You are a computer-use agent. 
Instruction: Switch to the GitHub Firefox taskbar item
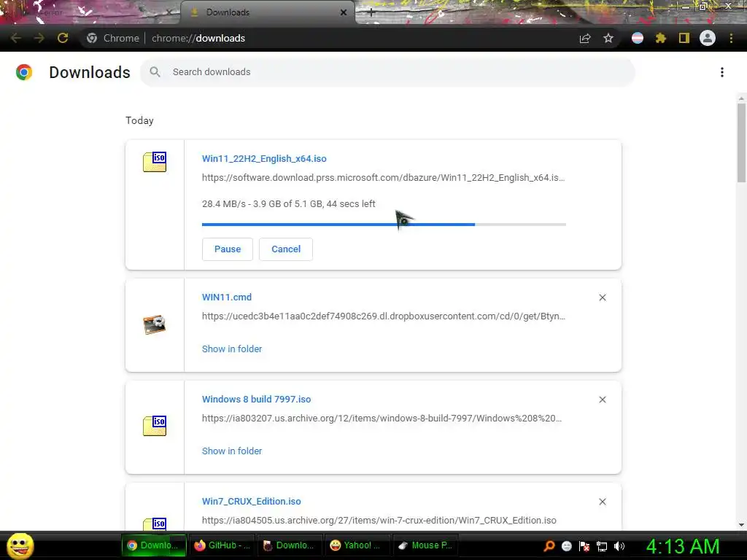[222, 545]
